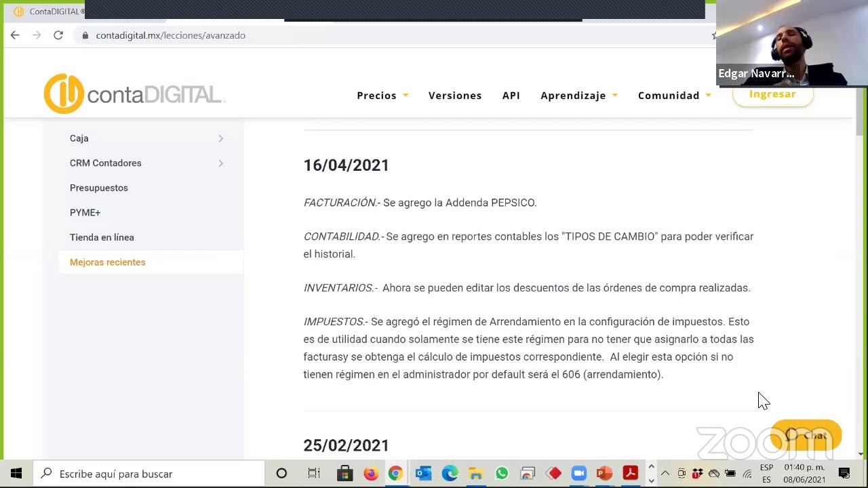The image size is (868, 488).
Task: Open PowerPoint from the taskbar
Action: pos(604,474)
